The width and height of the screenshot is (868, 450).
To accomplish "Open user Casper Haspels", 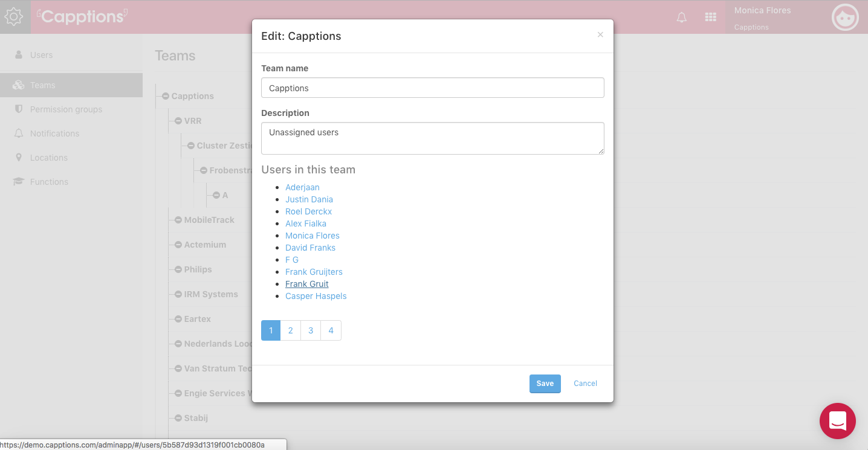I will tap(316, 296).
